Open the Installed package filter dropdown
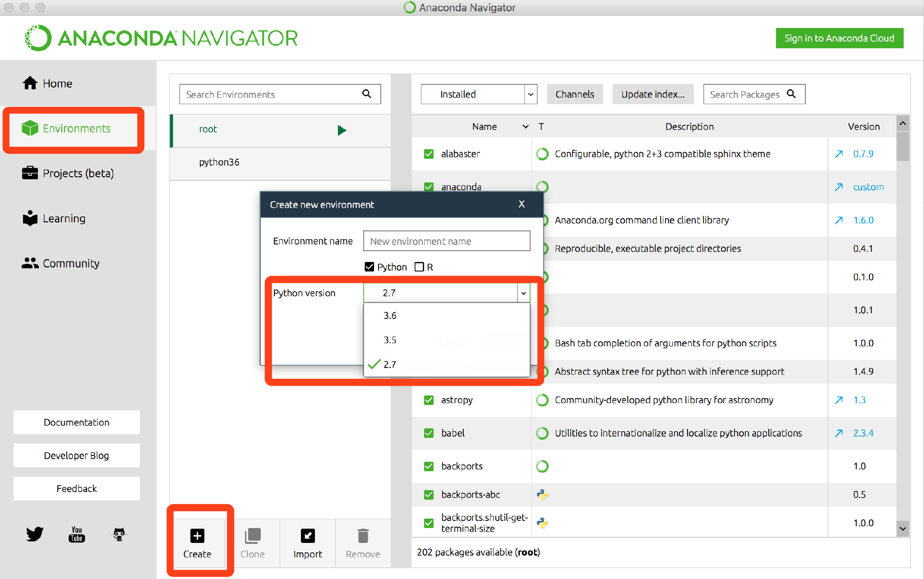This screenshot has height=579, width=924. click(x=479, y=94)
